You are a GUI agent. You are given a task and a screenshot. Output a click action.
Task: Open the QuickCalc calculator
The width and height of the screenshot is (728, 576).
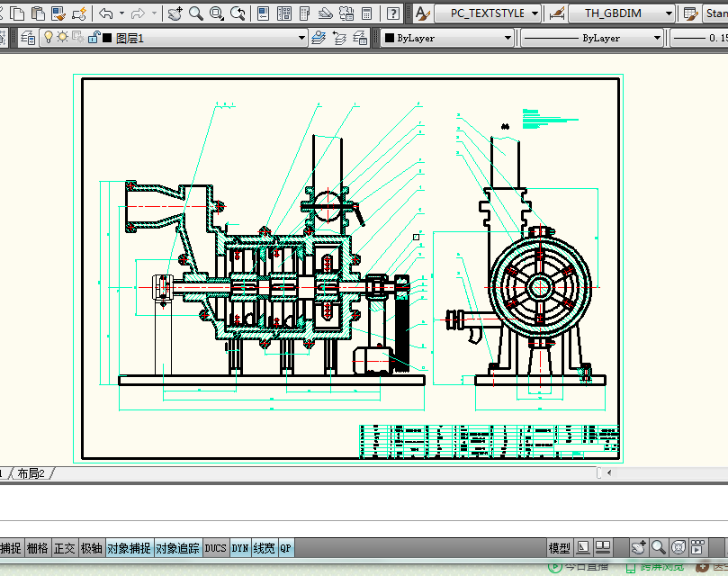367,13
